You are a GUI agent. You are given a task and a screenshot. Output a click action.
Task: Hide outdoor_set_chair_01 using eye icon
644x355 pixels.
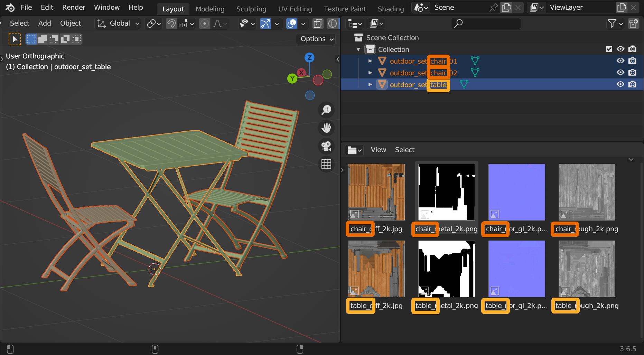pos(620,61)
